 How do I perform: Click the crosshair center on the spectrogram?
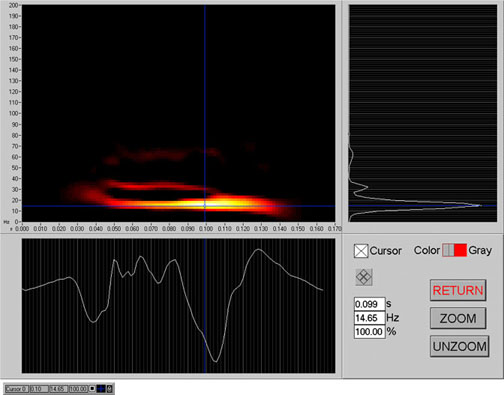tap(205, 206)
